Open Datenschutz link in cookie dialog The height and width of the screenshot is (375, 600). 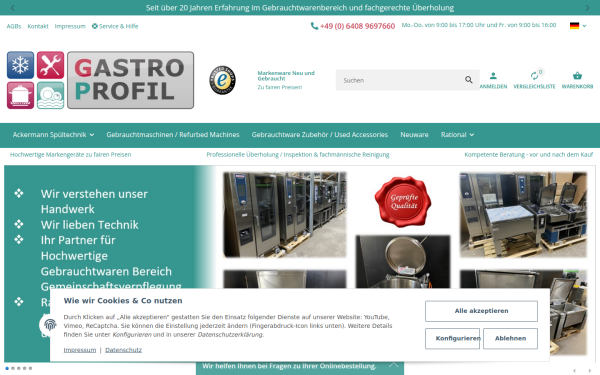click(123, 350)
